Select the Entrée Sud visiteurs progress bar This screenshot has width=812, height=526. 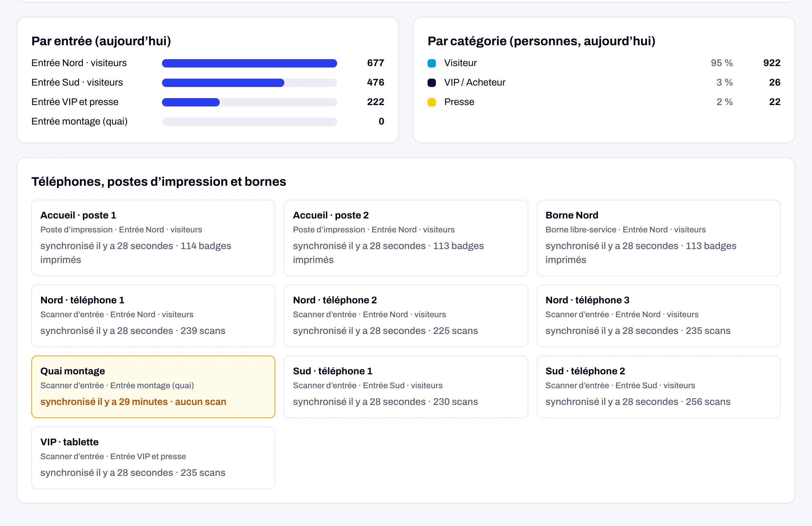coord(250,82)
